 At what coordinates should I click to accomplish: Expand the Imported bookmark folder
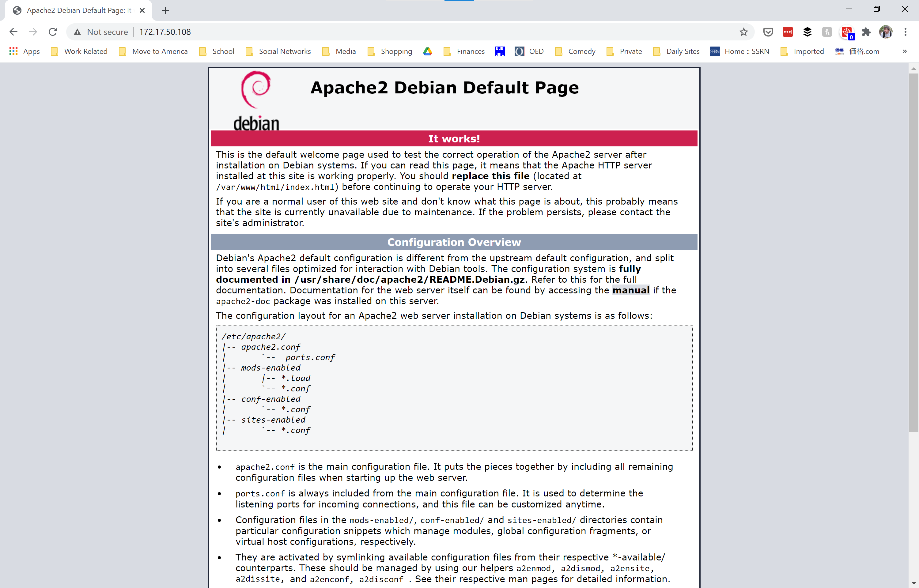(x=802, y=51)
